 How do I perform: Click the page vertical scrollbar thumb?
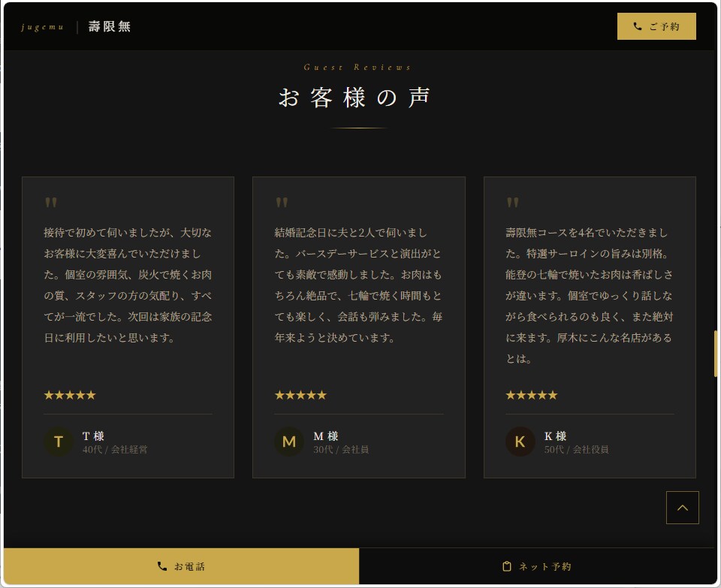click(x=716, y=354)
